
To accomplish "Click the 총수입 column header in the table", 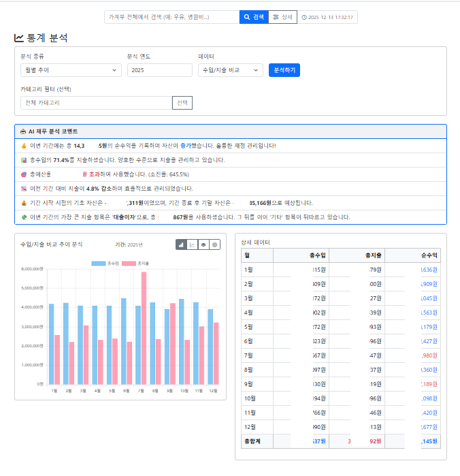I will 301,255.
